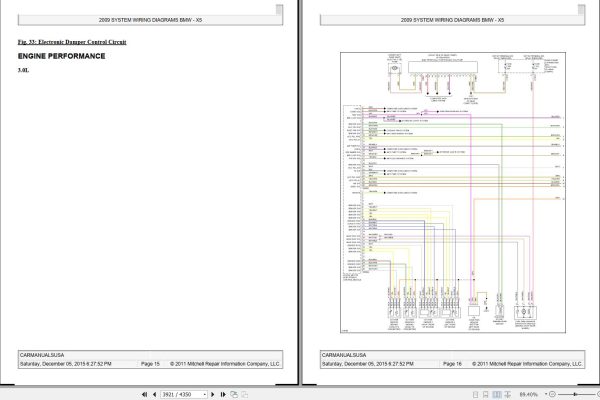Click the left page date Saturday, December 05, 2015

coord(65,364)
